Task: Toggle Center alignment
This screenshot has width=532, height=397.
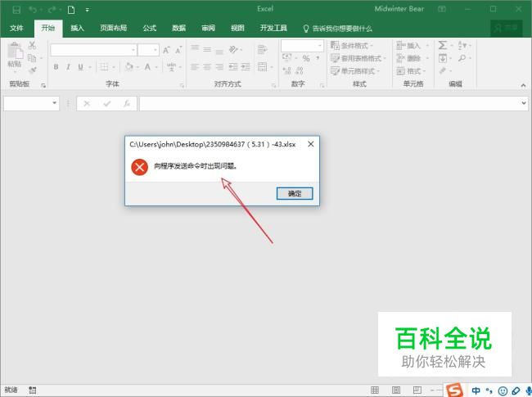Action: click(x=207, y=67)
